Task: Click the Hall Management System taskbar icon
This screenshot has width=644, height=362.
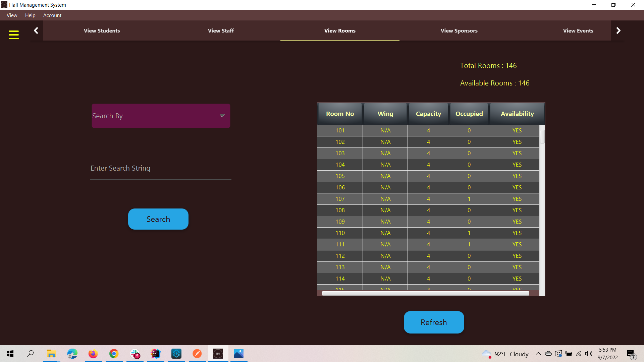Action: [218, 354]
